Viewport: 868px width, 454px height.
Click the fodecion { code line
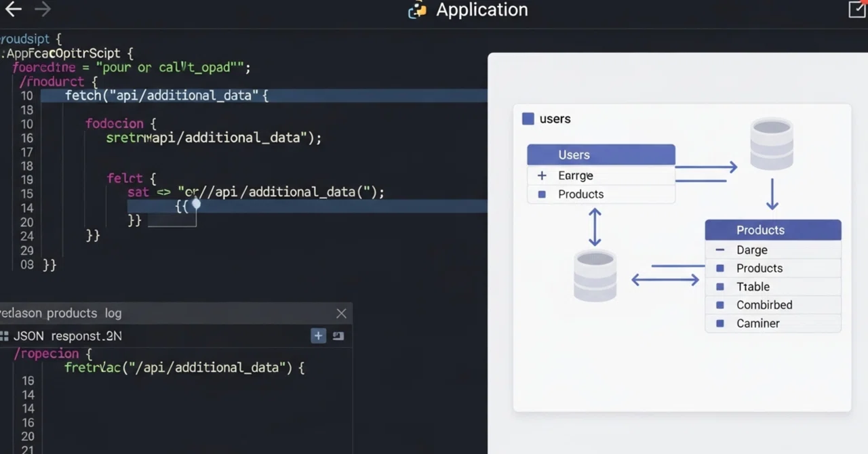click(121, 123)
